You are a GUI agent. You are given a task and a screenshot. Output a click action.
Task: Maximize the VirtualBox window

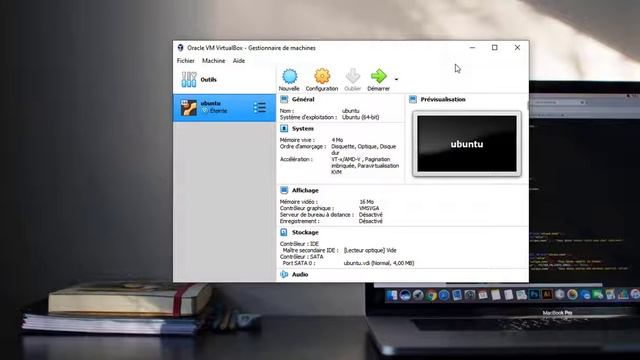pos(495,48)
